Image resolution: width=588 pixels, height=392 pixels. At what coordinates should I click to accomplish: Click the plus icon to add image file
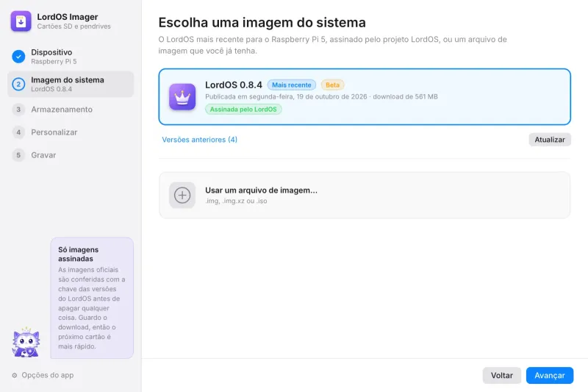tap(182, 195)
